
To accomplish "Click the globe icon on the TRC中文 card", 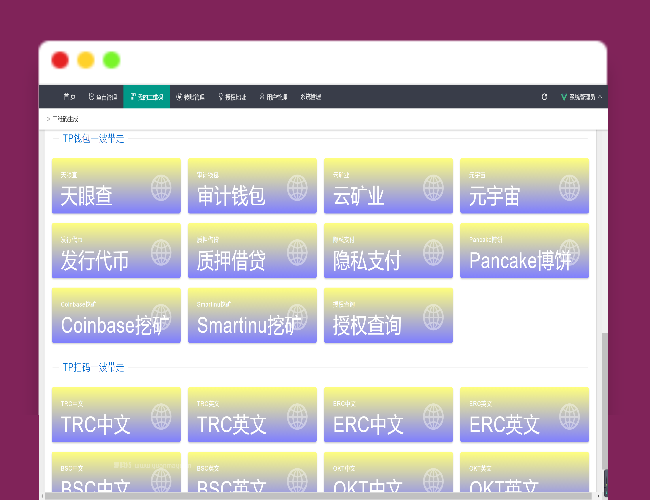I will click(161, 417).
